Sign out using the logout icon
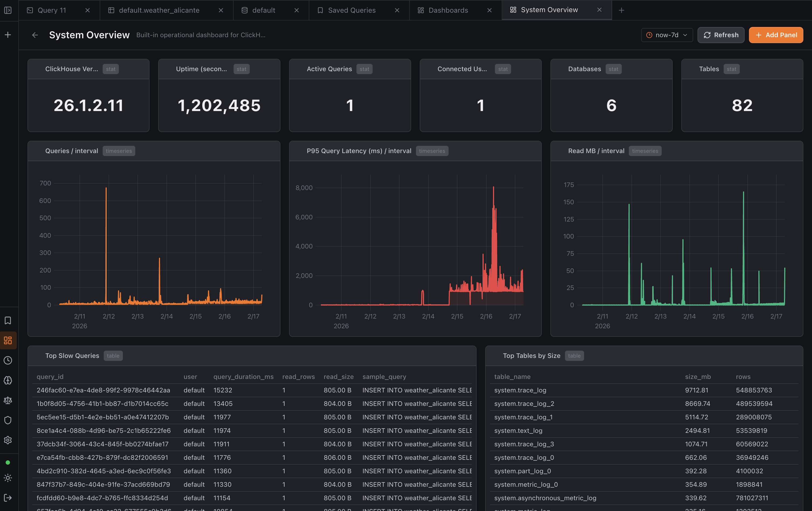This screenshot has width=812, height=511. pyautogui.click(x=8, y=498)
